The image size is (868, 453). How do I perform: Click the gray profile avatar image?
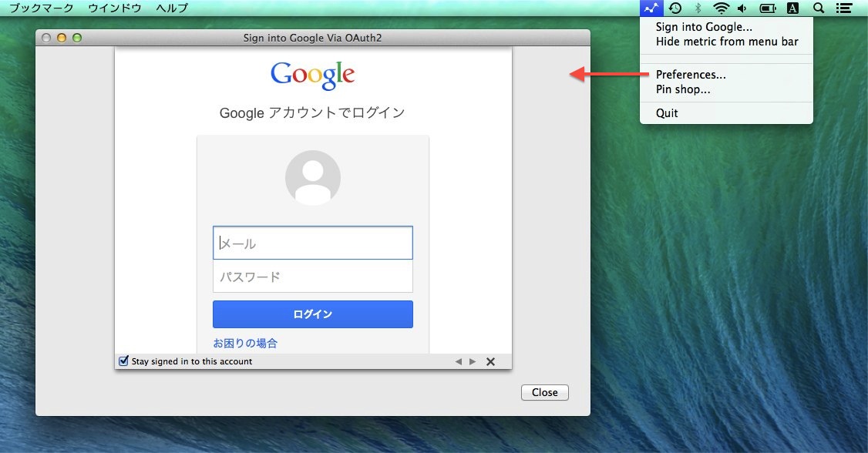point(313,178)
